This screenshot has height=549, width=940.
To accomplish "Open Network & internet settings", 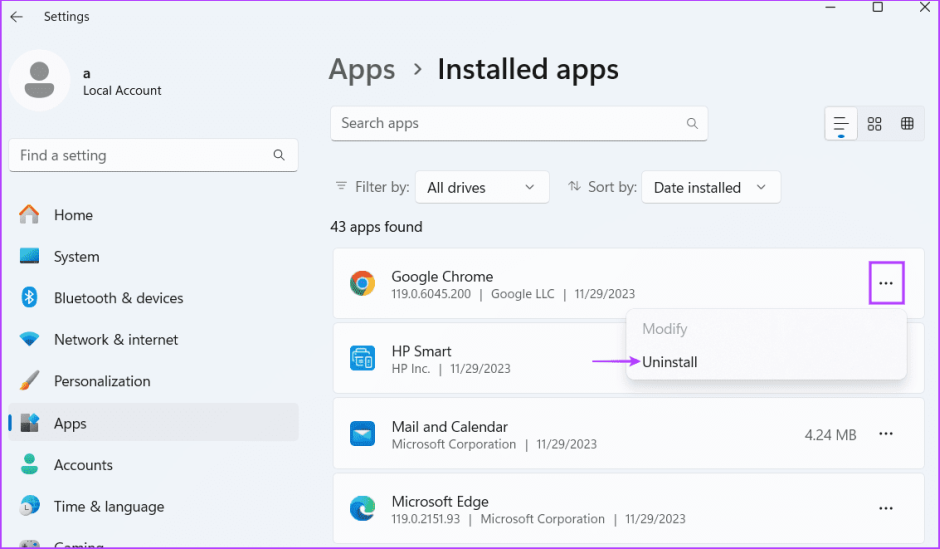I will tap(116, 340).
